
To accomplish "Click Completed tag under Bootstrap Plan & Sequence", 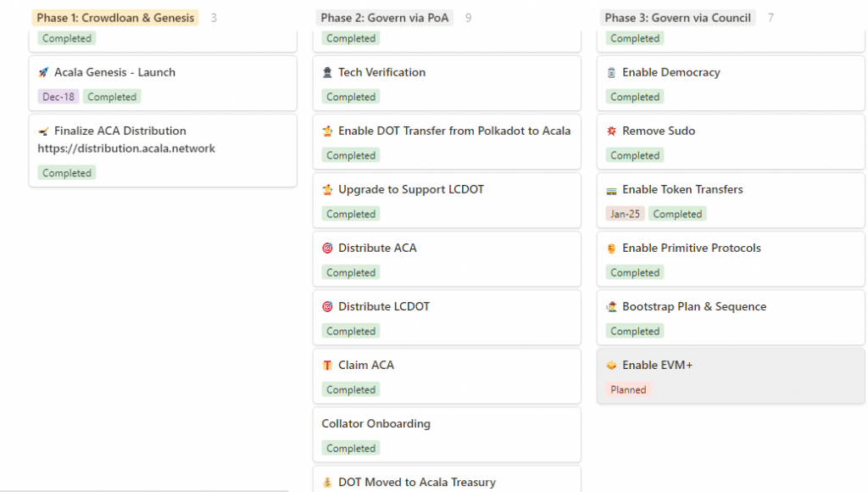I will click(635, 332).
